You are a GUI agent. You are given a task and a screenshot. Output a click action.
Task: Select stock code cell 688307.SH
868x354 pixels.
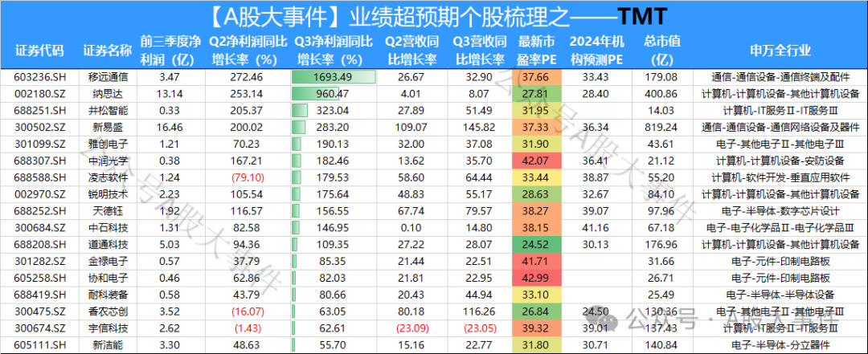coord(39,163)
